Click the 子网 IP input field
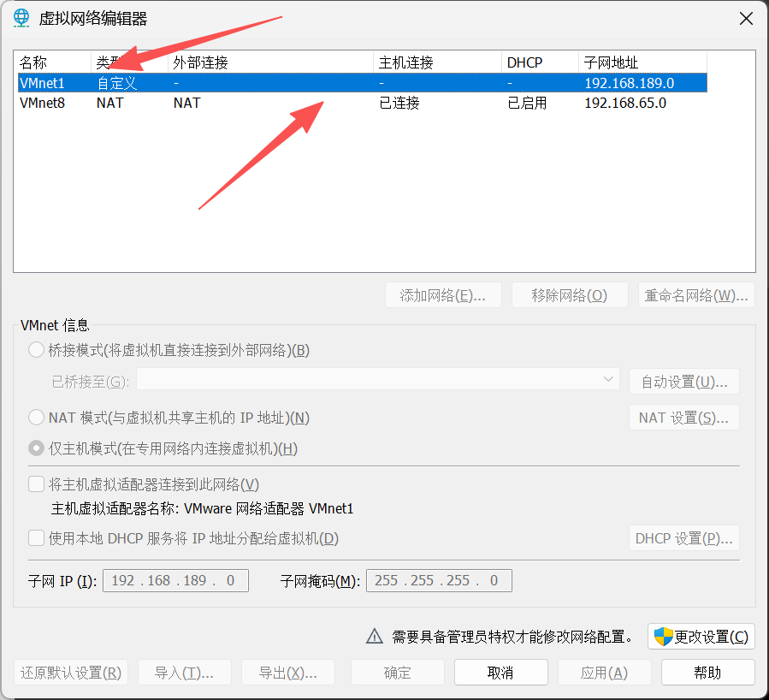769x700 pixels. pyautogui.click(x=175, y=581)
